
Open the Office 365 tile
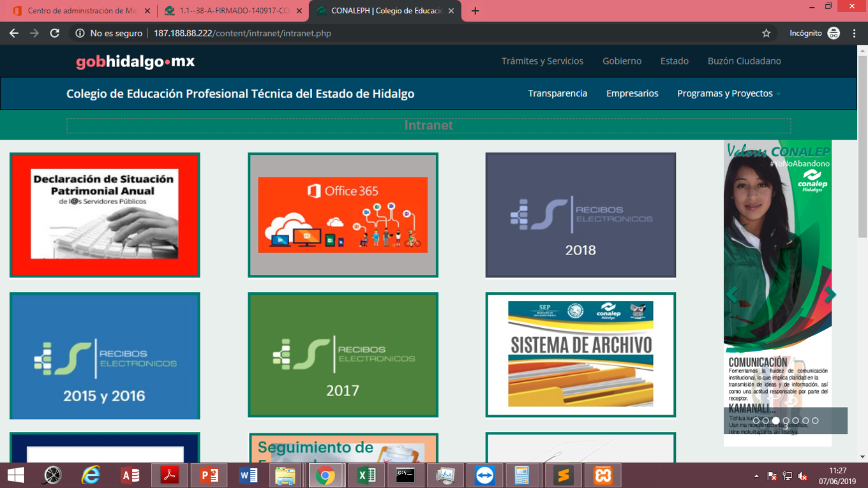(343, 215)
